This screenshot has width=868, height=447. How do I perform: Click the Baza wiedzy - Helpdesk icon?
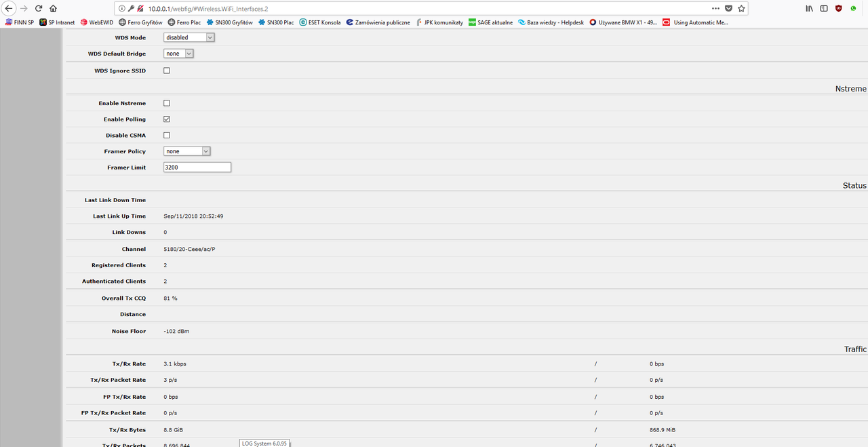pyautogui.click(x=521, y=22)
